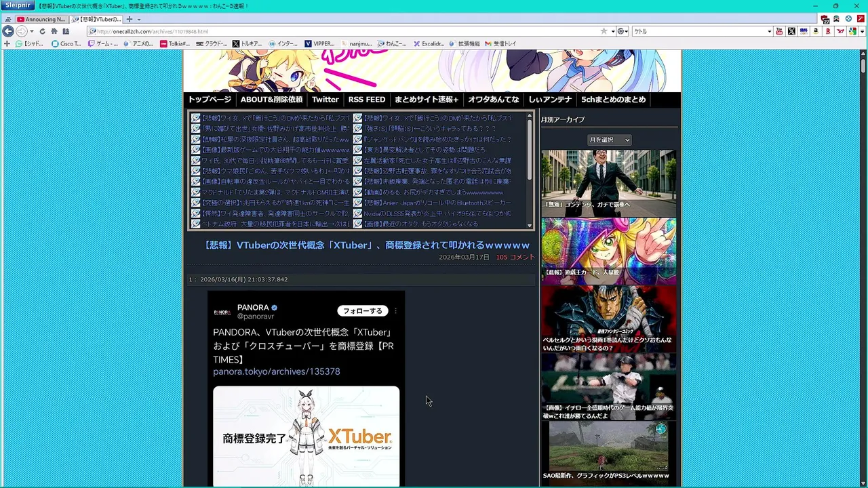Image resolution: width=868 pixels, height=488 pixels.
Task: Open the Excalidr... bookmark
Action: click(x=429, y=43)
